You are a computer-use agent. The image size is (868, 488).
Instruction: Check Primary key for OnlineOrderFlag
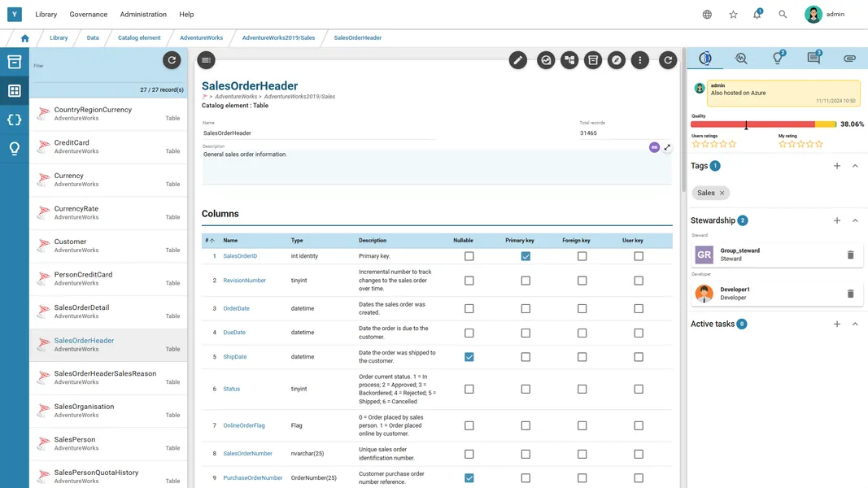coord(526,425)
